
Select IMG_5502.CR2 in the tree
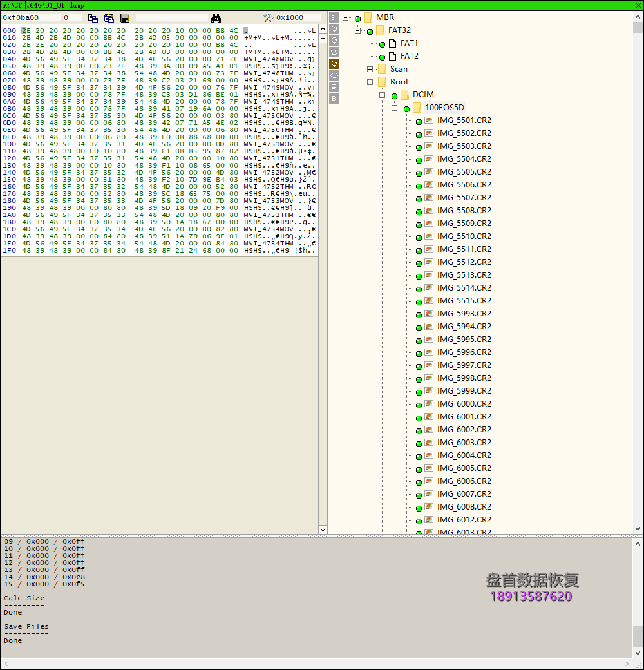[464, 133]
